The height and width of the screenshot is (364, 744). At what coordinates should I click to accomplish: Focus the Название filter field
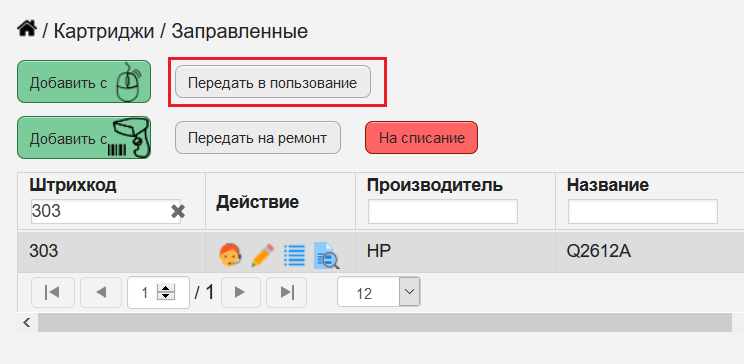tap(642, 211)
